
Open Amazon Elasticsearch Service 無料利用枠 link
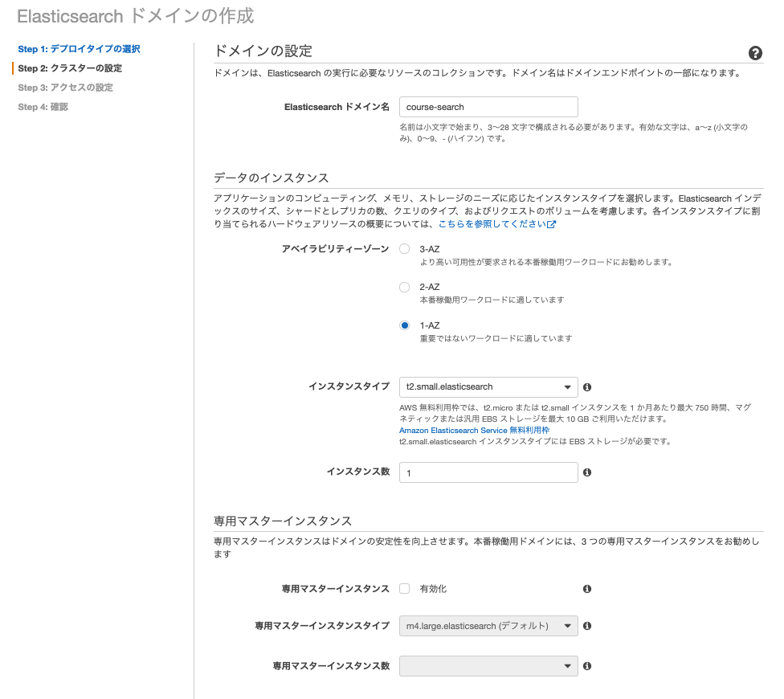click(x=474, y=431)
